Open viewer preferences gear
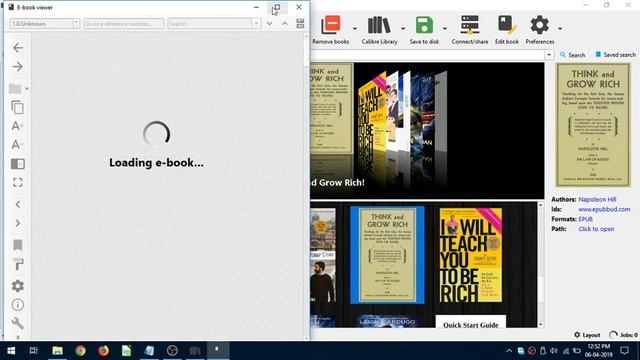The height and width of the screenshot is (360, 640). (x=18, y=286)
